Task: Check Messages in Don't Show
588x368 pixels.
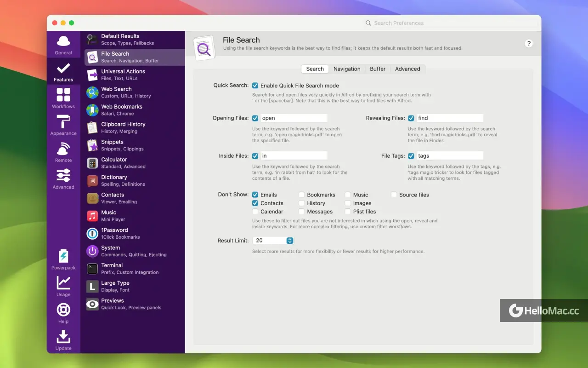Action: pos(302,212)
